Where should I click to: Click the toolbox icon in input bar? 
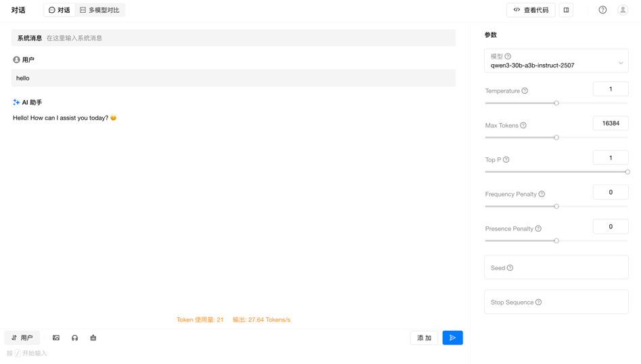[93, 338]
